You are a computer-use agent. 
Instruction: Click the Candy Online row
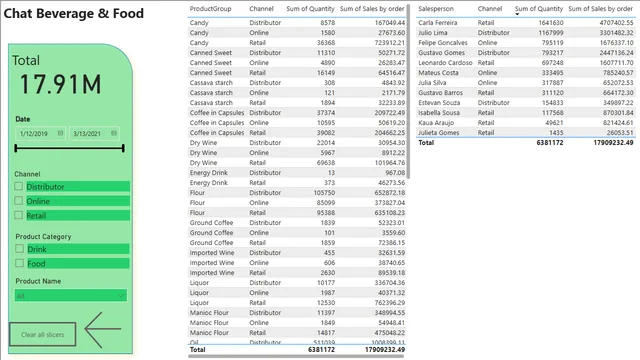coord(297,33)
